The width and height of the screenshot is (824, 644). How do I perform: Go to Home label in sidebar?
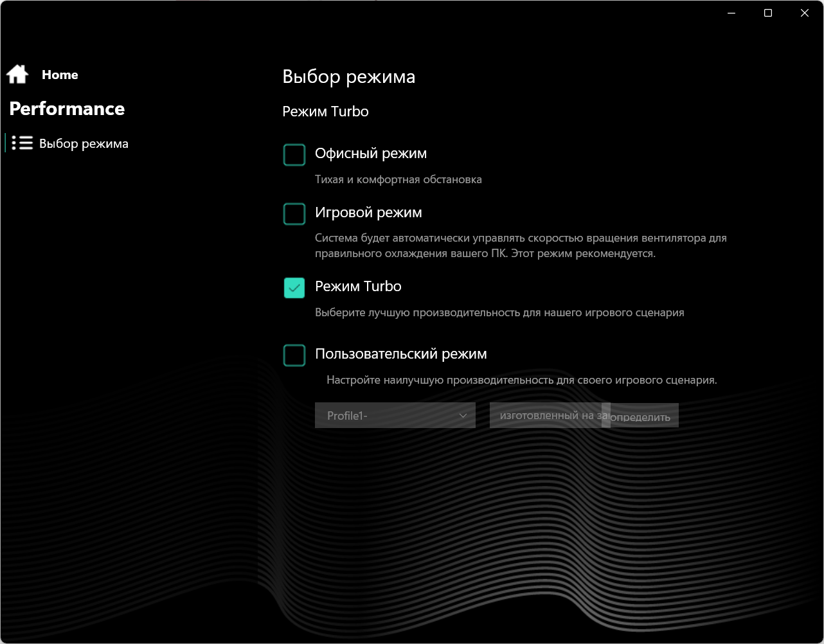point(60,75)
